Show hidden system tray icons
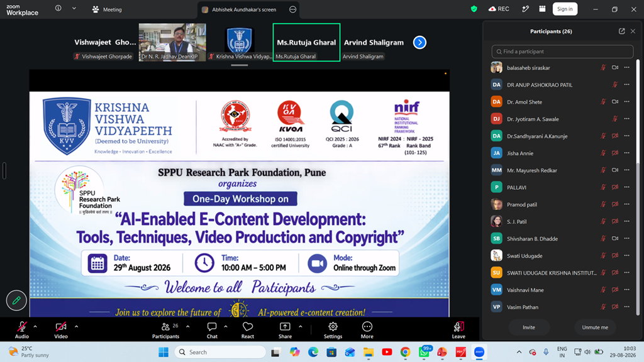Screen dimensions: 644x362 point(519,352)
